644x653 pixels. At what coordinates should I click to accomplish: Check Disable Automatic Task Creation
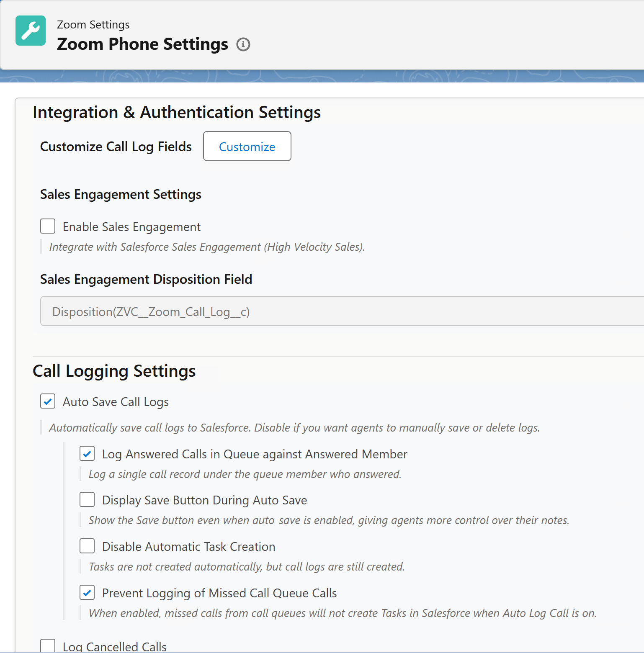coord(87,546)
